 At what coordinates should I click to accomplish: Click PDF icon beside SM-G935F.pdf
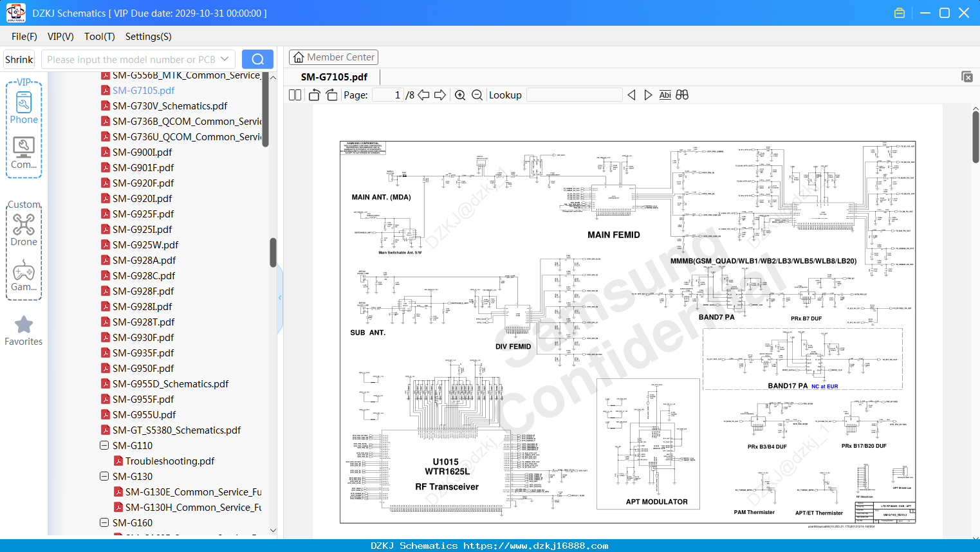(x=106, y=353)
